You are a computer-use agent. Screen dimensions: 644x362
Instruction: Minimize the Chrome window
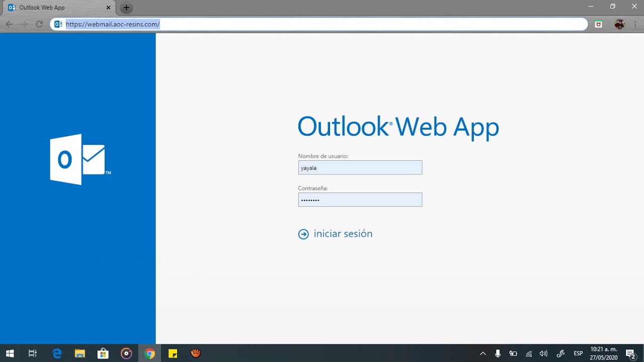coord(591,7)
